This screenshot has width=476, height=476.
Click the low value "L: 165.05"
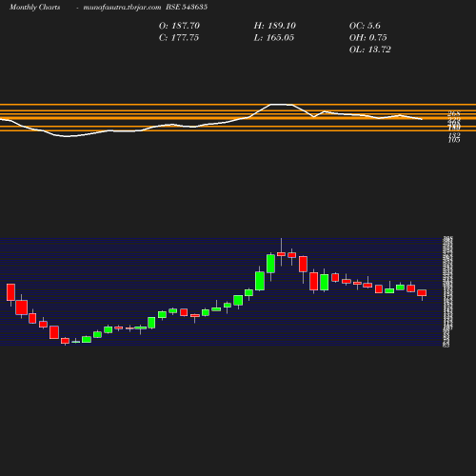[274, 38]
